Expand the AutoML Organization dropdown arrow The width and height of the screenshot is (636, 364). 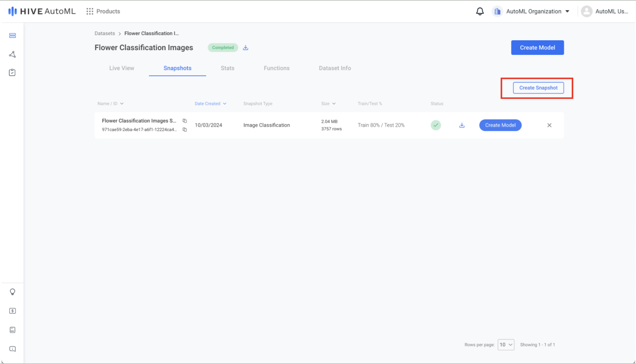pos(567,11)
